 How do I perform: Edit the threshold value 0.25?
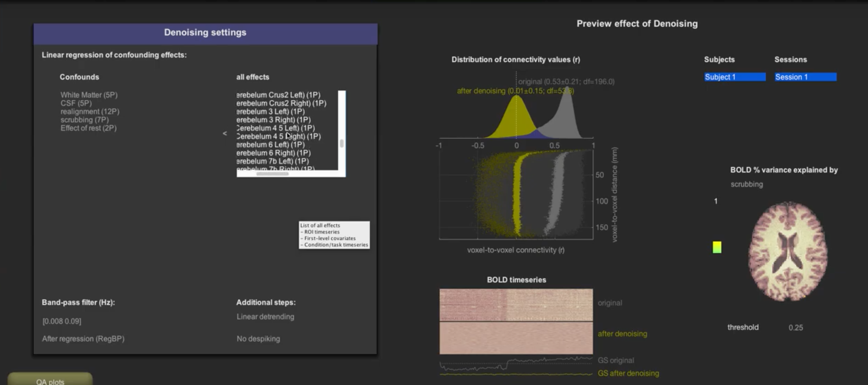pos(795,327)
